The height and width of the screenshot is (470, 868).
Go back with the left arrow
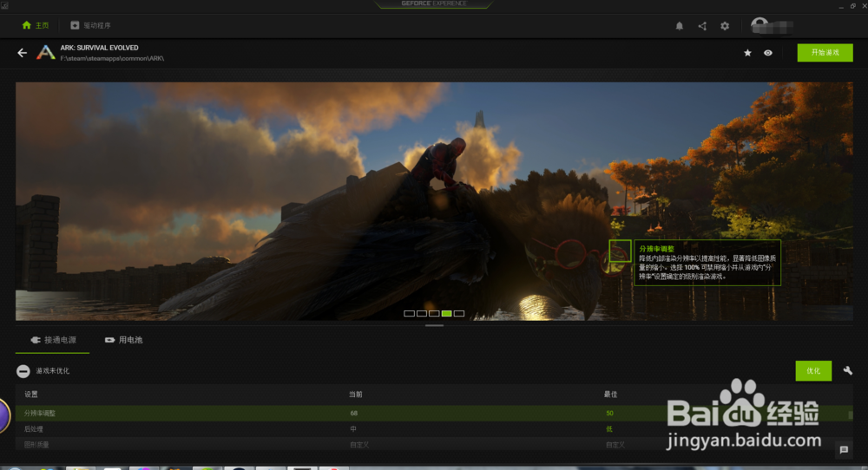23,53
